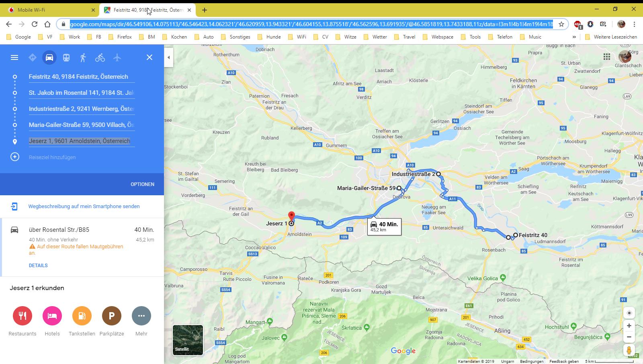
Task: Zoom in on the map
Action: tap(629, 326)
